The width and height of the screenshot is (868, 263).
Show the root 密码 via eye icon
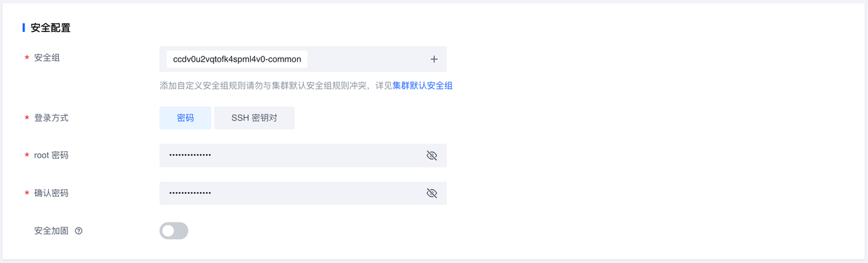432,155
